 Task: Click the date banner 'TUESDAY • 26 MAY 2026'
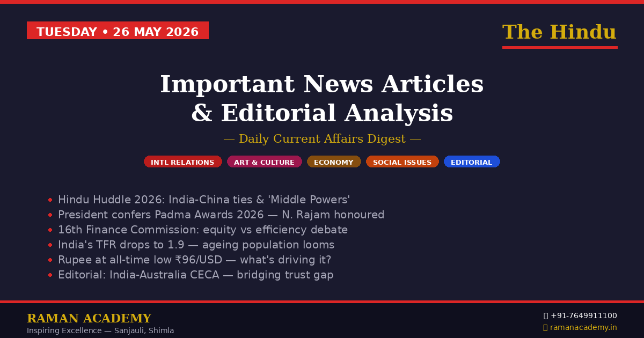click(x=118, y=31)
